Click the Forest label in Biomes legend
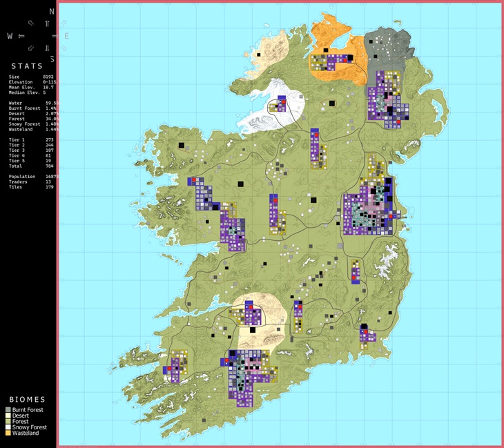The width and height of the screenshot is (504, 448). (x=20, y=421)
